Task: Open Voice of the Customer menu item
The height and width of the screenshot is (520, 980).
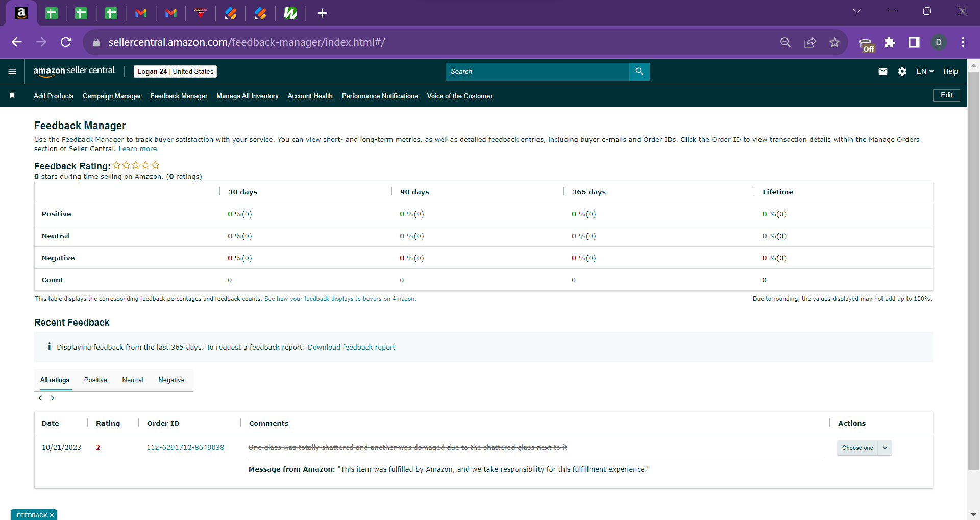Action: [460, 96]
